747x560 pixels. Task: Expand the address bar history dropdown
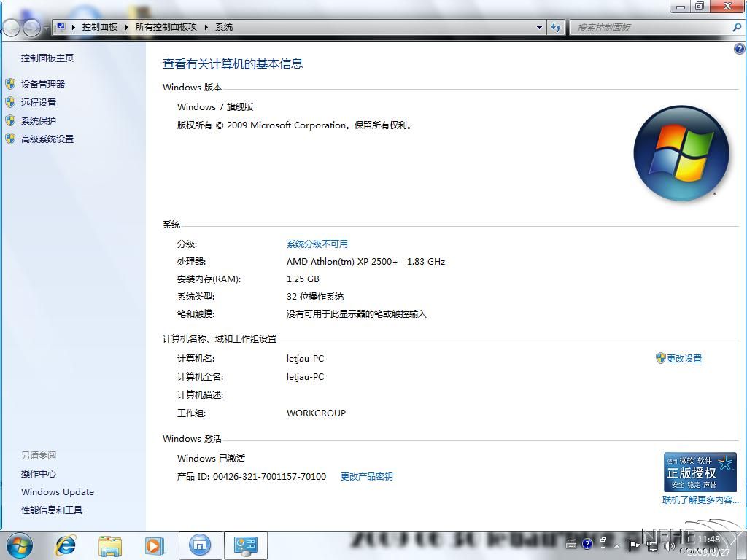(x=540, y=27)
